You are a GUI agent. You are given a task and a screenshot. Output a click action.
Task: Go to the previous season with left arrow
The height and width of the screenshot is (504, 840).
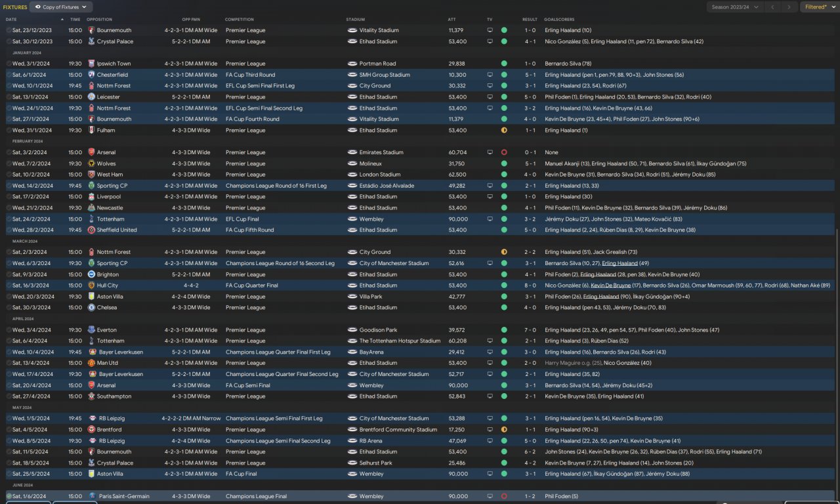point(773,7)
